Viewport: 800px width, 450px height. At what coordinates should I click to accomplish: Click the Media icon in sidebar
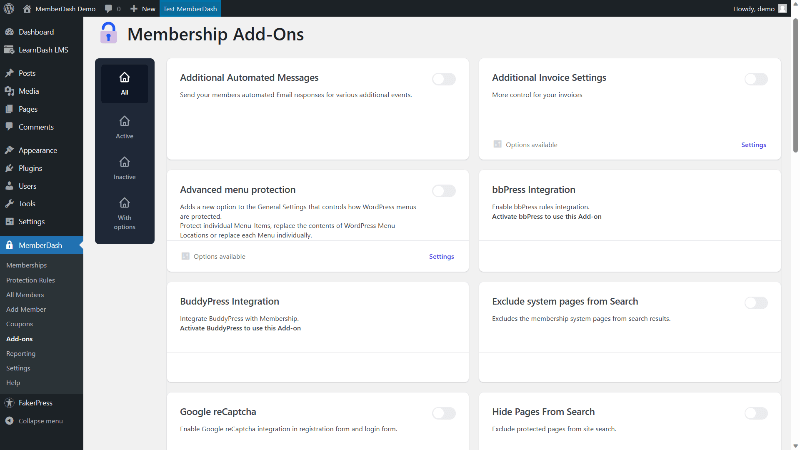(9, 91)
